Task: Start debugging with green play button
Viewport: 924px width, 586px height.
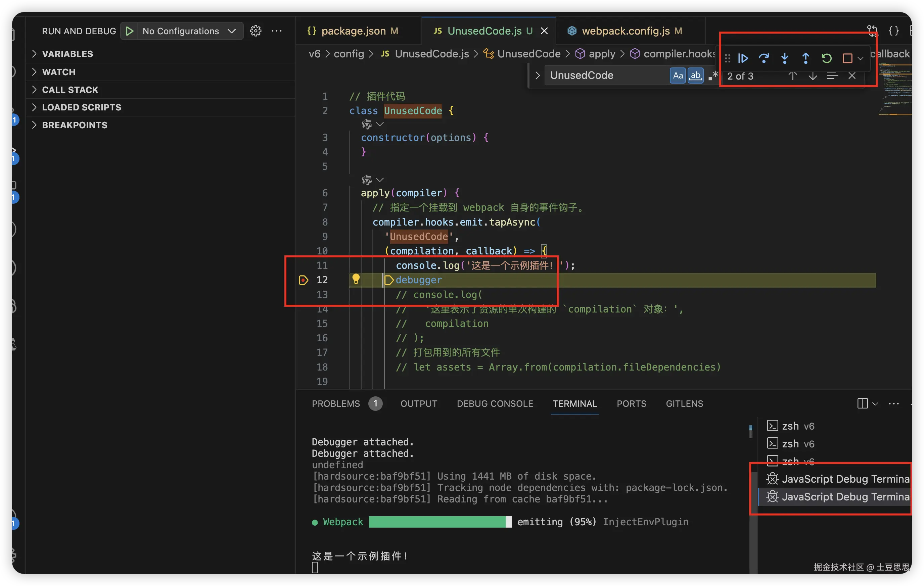Action: tap(130, 31)
